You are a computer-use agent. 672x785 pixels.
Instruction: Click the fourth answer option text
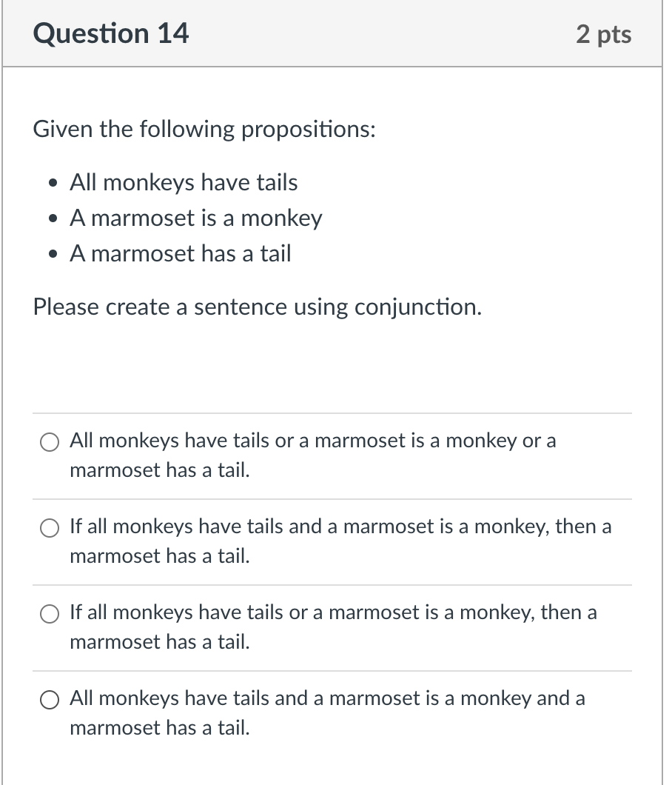[x=326, y=699]
